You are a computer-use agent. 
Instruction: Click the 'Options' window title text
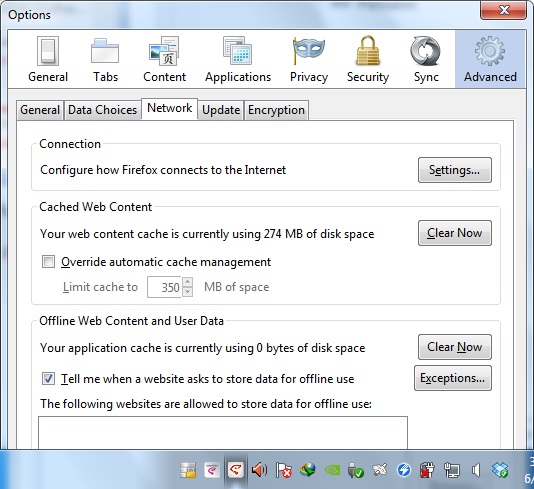[x=29, y=15]
